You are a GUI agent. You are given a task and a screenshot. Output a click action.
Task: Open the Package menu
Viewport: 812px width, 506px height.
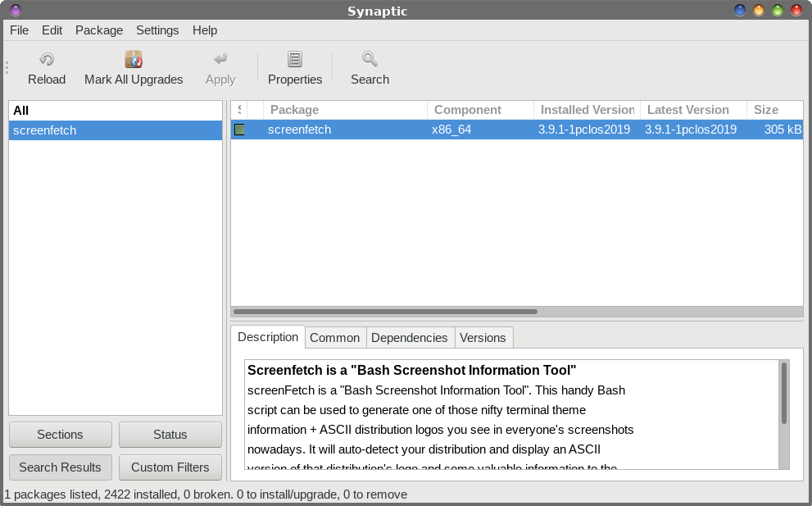pos(99,30)
